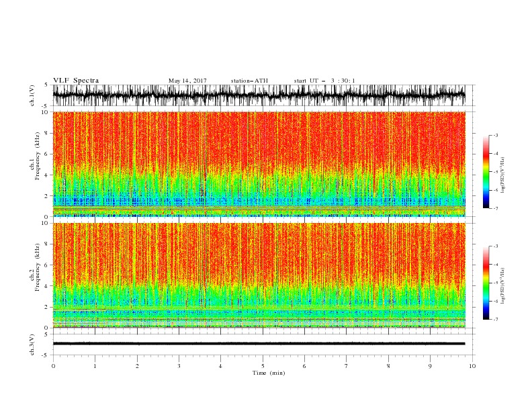Click the 'ch.1(V)' waveform axis label

[32, 95]
